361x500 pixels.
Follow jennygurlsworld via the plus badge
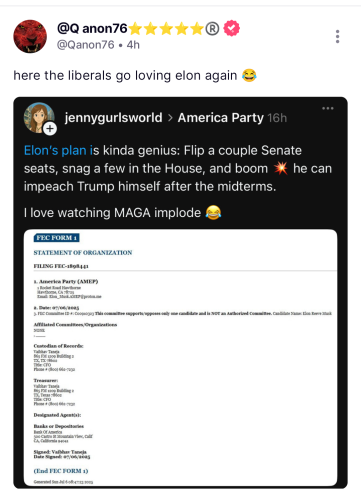[x=50, y=128]
